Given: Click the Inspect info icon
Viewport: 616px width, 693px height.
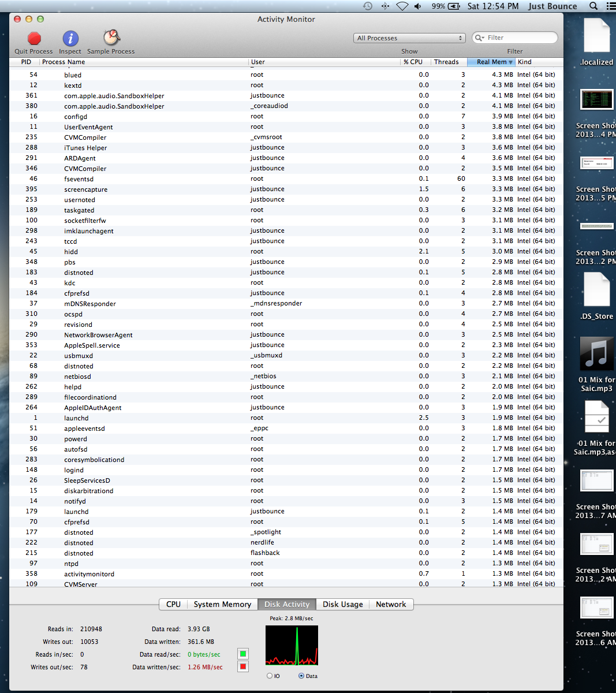Looking at the screenshot, I should (x=70, y=38).
